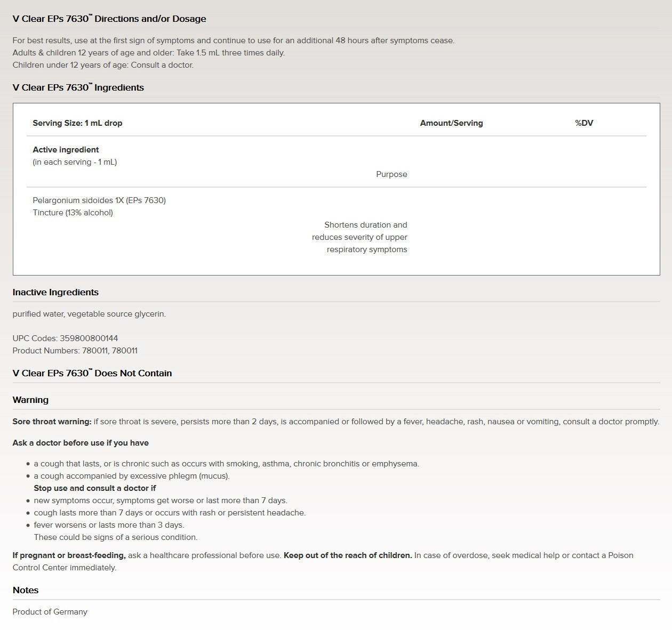Image resolution: width=672 pixels, height=630 pixels.
Task: Click the Purpose label in the table
Action: (391, 174)
